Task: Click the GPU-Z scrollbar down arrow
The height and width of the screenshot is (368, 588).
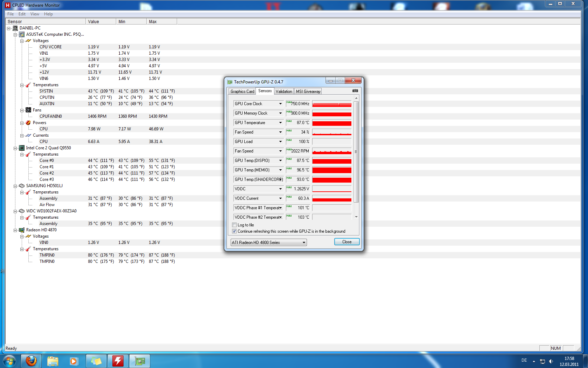Action: pos(356,217)
